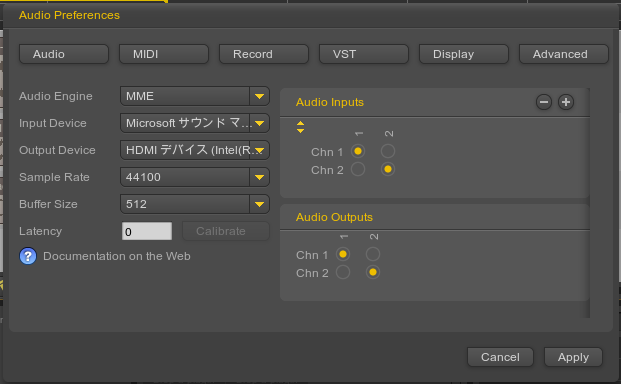Select Audio Inputs Chn 2 column 2 radio
The width and height of the screenshot is (621, 384).
click(x=388, y=169)
